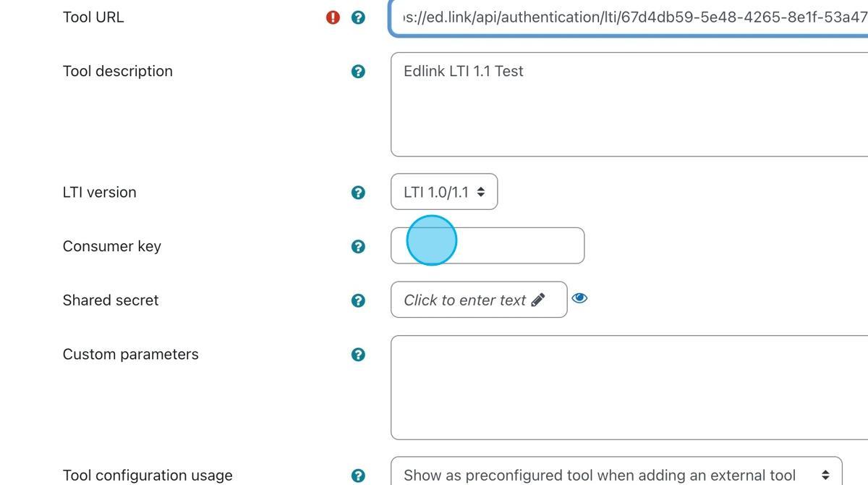The width and height of the screenshot is (868, 485).
Task: Open help for Consumer key
Action: (x=358, y=246)
